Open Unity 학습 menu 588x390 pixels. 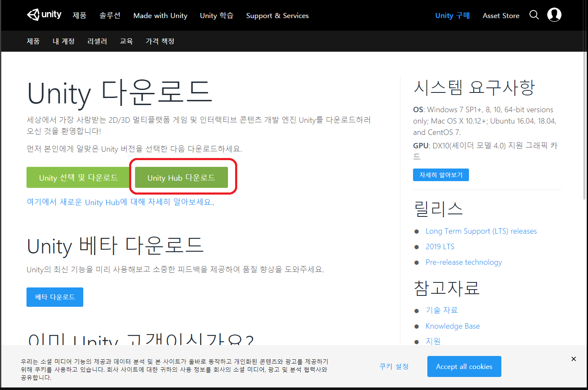(x=217, y=16)
